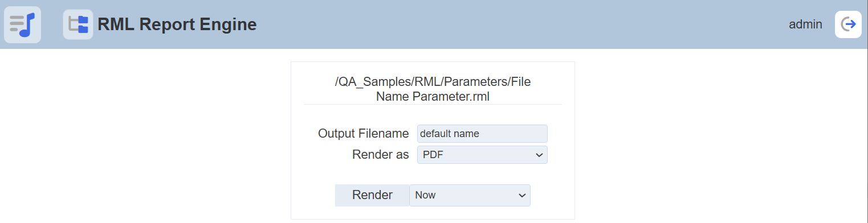Select the RML Report Engine title
This screenshot has height=223, width=868.
177,24
